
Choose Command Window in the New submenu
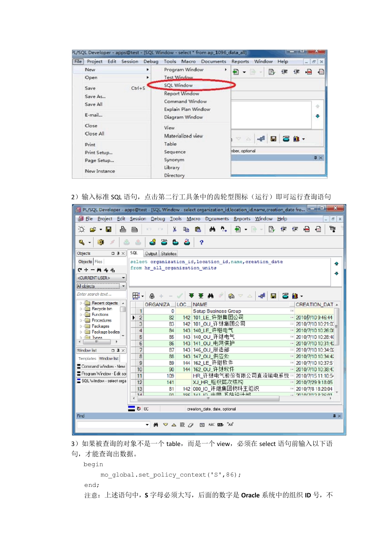(x=185, y=102)
